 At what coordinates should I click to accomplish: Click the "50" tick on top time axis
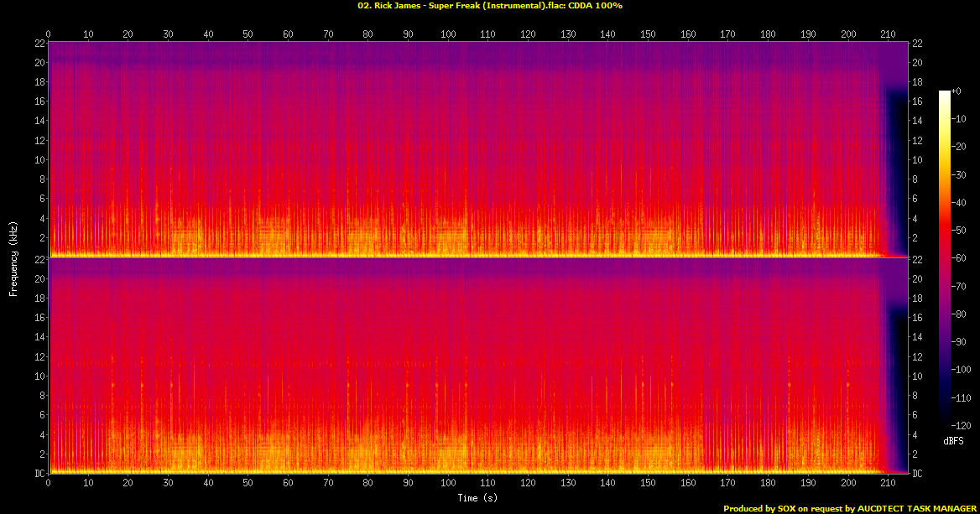tap(248, 34)
